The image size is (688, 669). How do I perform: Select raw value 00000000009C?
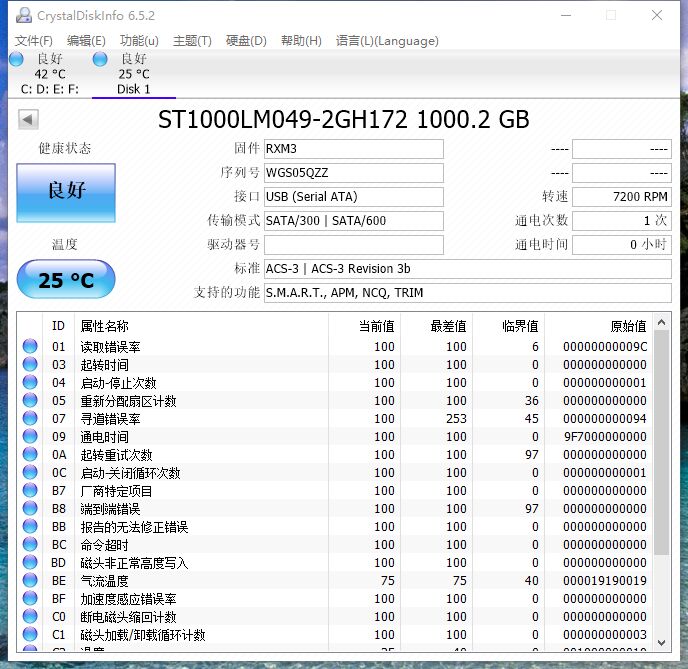click(x=605, y=347)
